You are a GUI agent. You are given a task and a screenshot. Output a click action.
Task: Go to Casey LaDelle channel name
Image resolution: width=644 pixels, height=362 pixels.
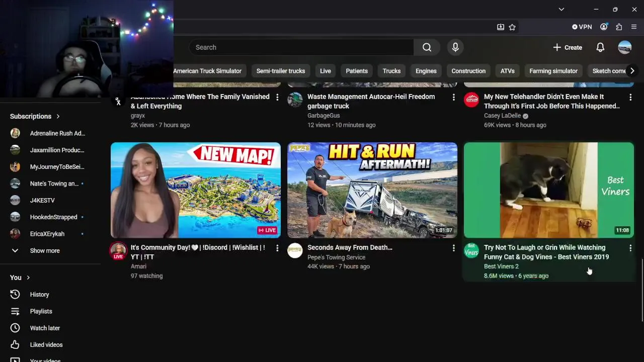[x=502, y=116]
